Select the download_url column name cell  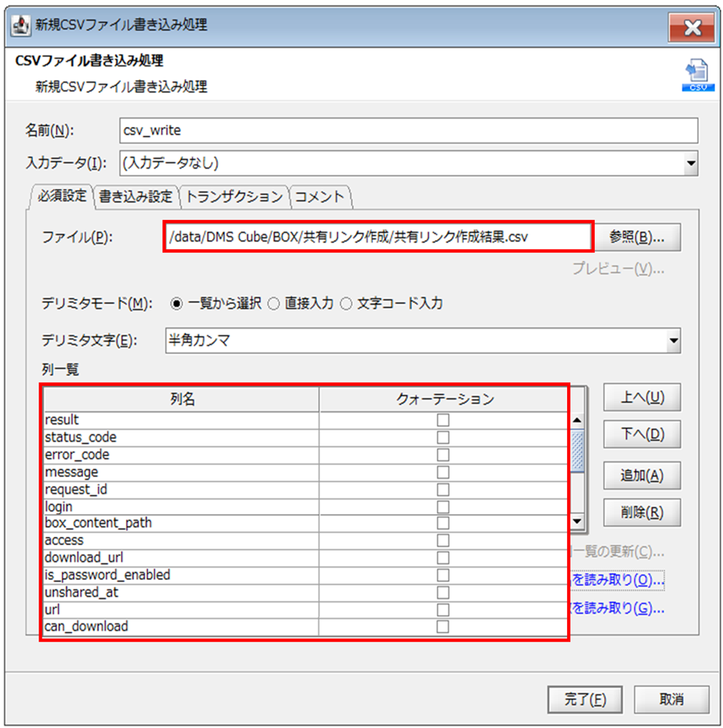pos(181,557)
